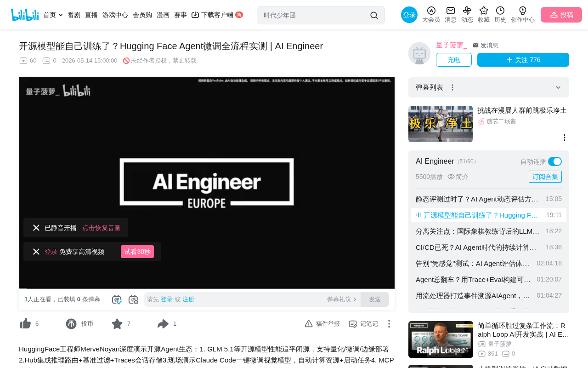This screenshot has width=588, height=368.
Task: Play Agent总翻车？ playlist item
Action: (x=489, y=280)
